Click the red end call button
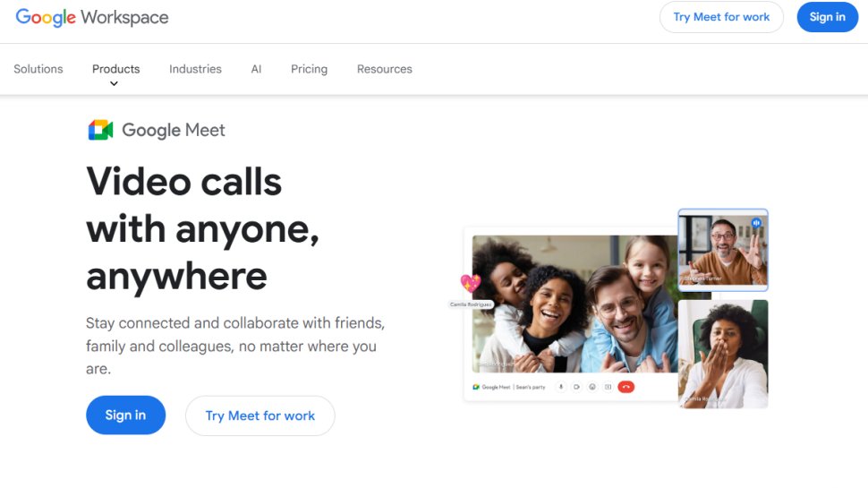The height and width of the screenshot is (488, 868). point(626,387)
